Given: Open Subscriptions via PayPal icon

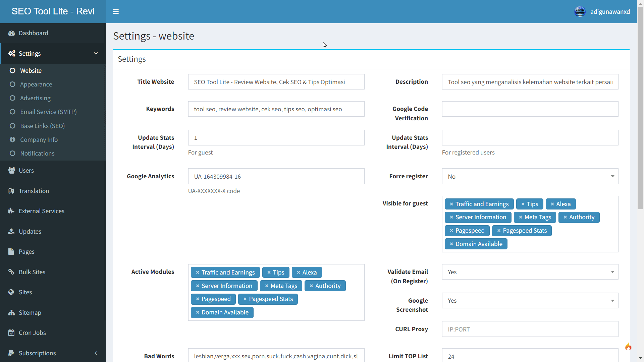Looking at the screenshot, I should click(x=12, y=353).
